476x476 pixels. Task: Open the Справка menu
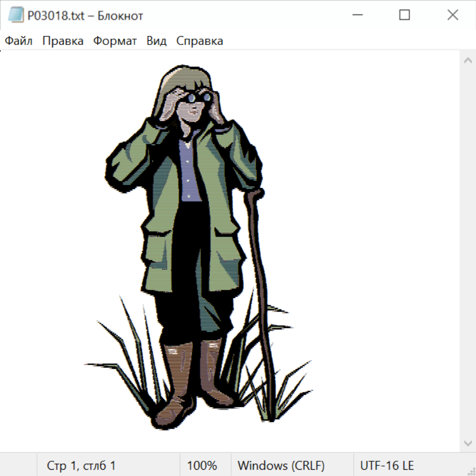click(199, 41)
